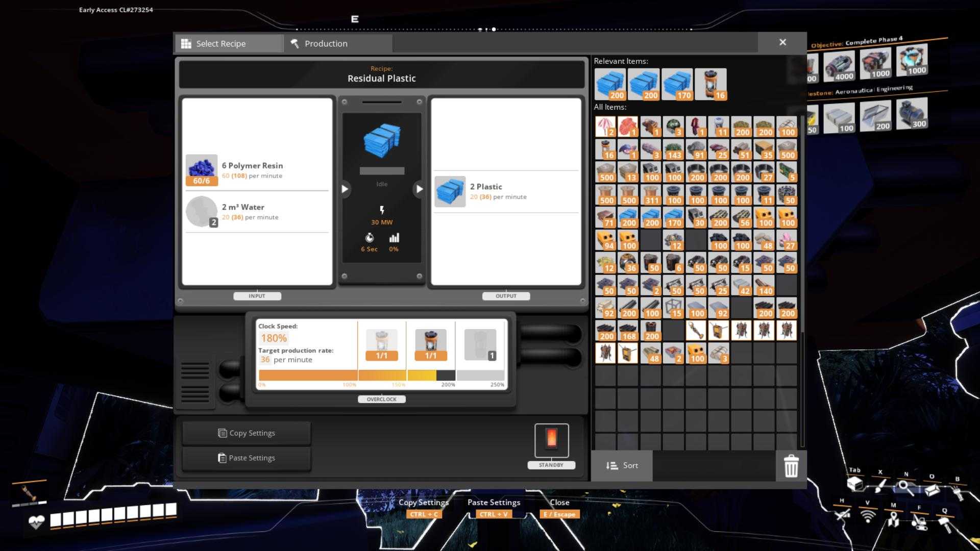Click the 30 MW power reading
Viewport: 980px width, 551px height.
[x=382, y=222]
